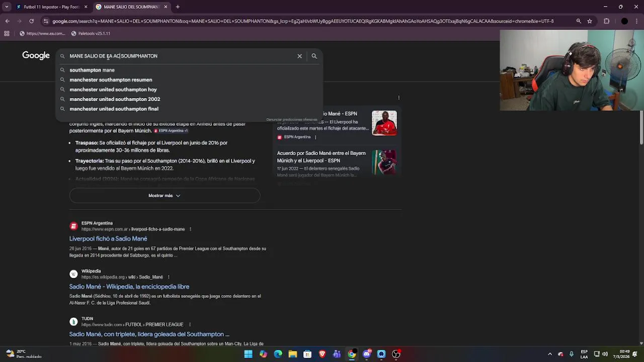This screenshot has width=644, height=362.
Task: Open the volume control in the tray
Action: tap(605, 354)
